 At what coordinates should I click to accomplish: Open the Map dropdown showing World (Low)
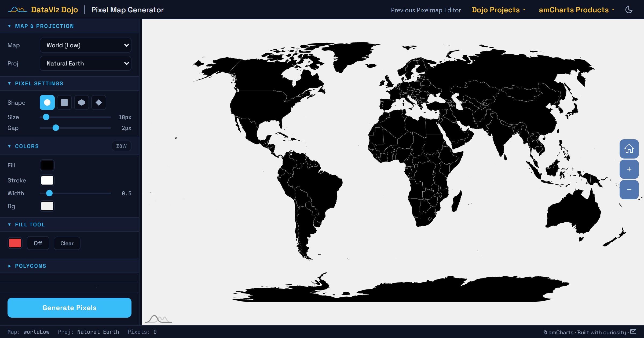(x=85, y=45)
